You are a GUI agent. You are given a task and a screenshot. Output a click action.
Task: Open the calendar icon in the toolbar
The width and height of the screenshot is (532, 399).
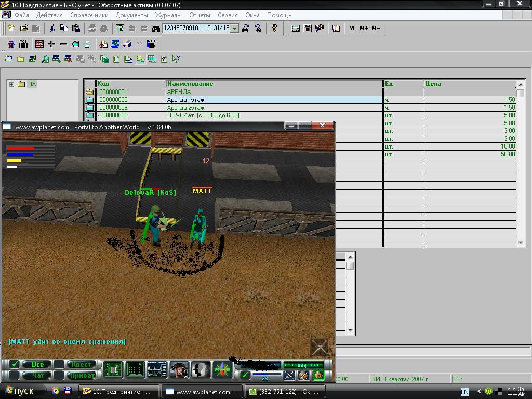click(308, 29)
